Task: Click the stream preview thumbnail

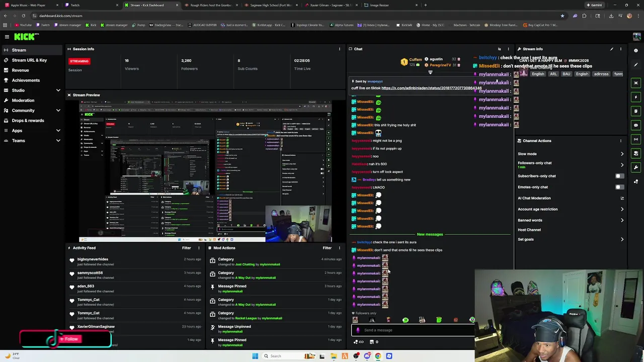Action: tap(205, 171)
